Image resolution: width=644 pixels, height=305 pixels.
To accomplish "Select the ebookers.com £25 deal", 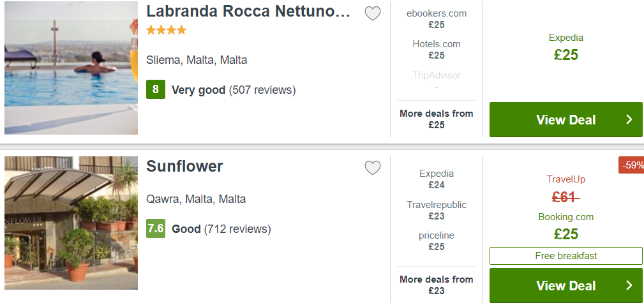I will click(x=436, y=19).
